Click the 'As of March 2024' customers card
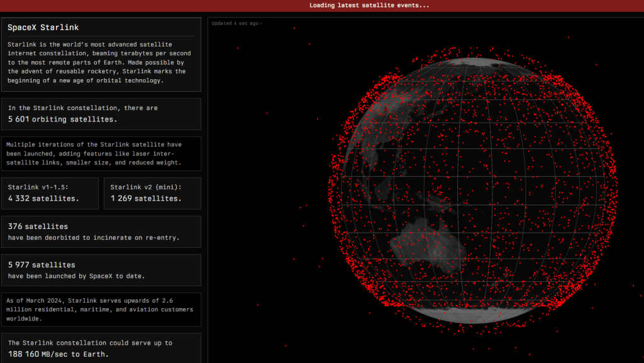The width and height of the screenshot is (644, 363). 101,310
